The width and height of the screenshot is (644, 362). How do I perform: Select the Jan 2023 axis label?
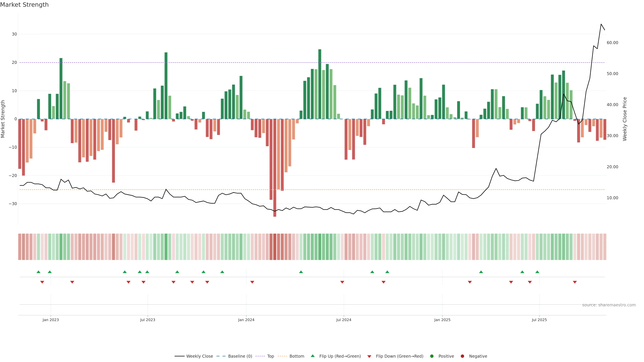(51, 320)
